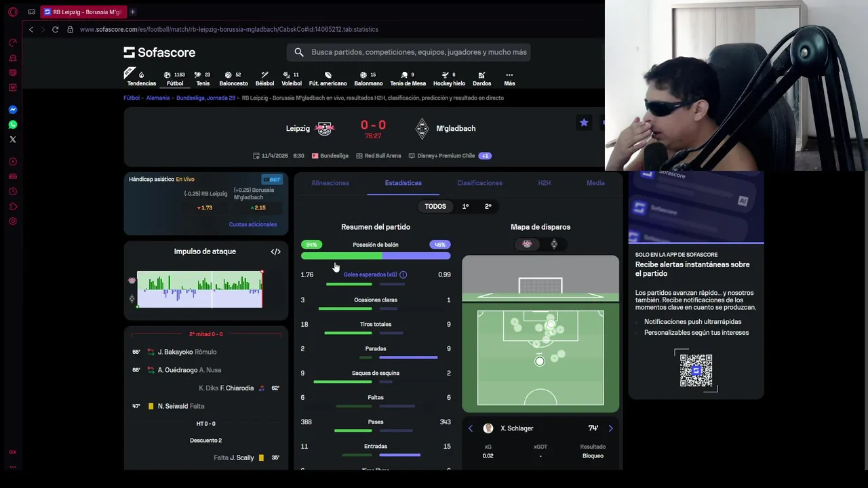
Task: Expand Más sports menu
Action: click(509, 79)
